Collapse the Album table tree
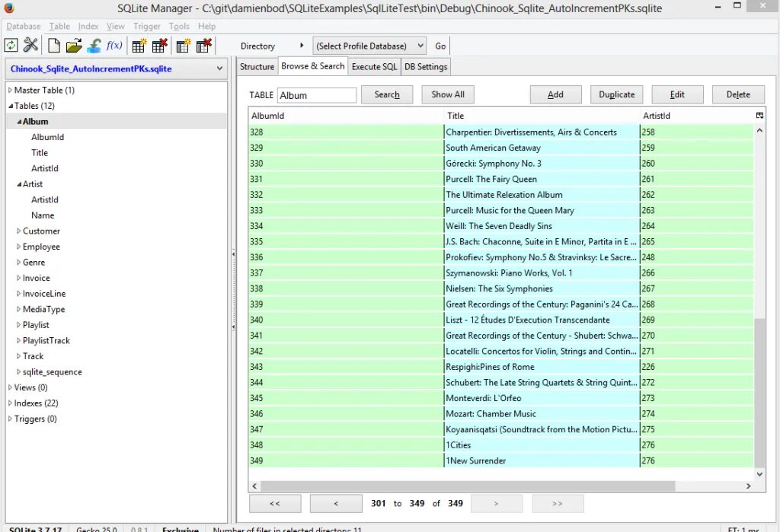This screenshot has width=780, height=532. point(18,121)
